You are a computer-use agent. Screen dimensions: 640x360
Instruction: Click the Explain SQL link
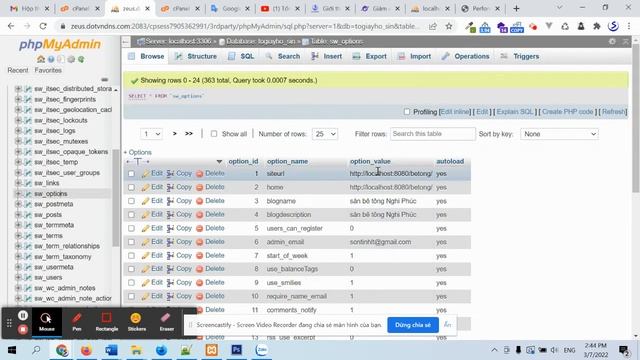(x=515, y=112)
